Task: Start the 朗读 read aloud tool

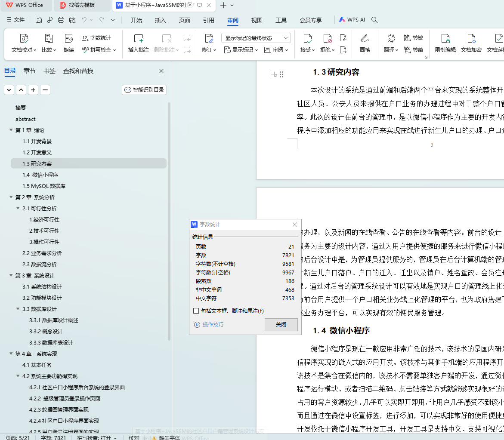Action: [69, 43]
